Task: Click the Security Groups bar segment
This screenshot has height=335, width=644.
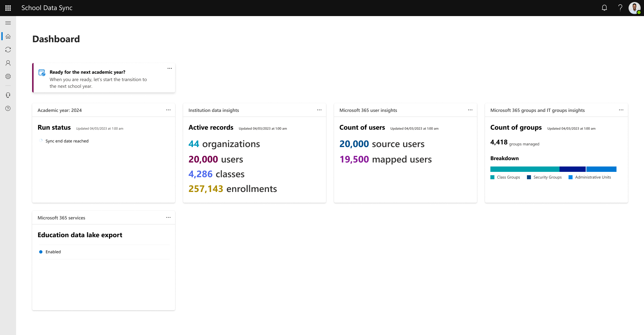Action: click(x=573, y=169)
